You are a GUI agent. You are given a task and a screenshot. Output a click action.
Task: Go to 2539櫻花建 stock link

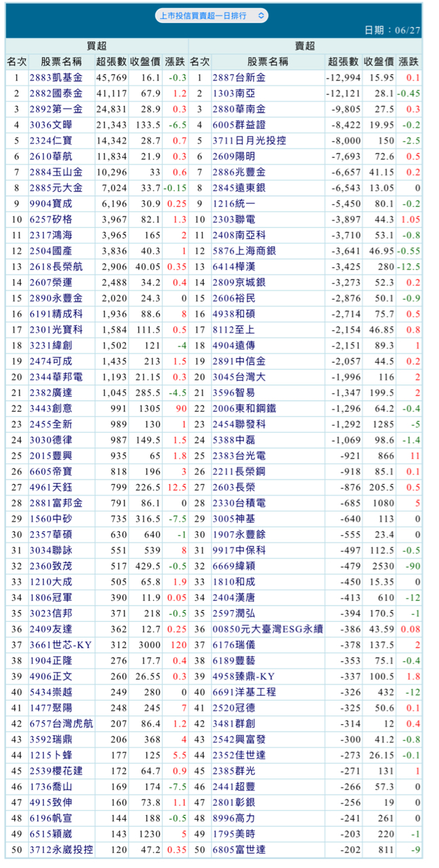point(56,770)
